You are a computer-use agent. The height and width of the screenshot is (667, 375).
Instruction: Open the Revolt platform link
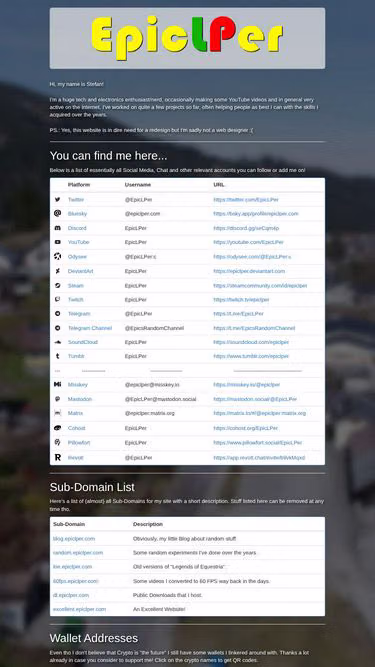(76, 458)
